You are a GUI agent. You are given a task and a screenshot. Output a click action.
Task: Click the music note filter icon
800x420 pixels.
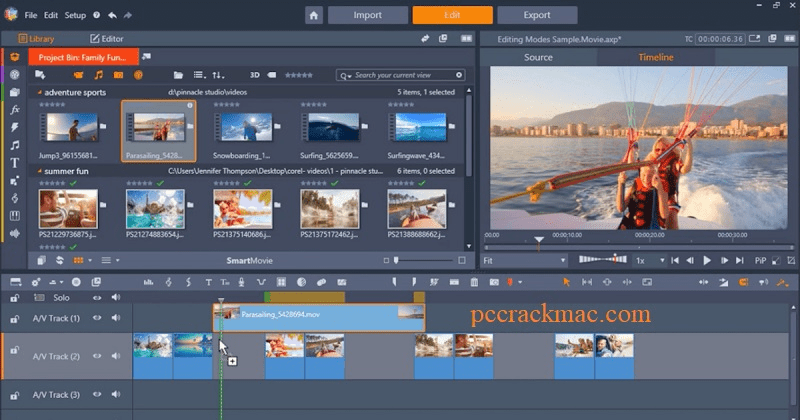point(98,75)
